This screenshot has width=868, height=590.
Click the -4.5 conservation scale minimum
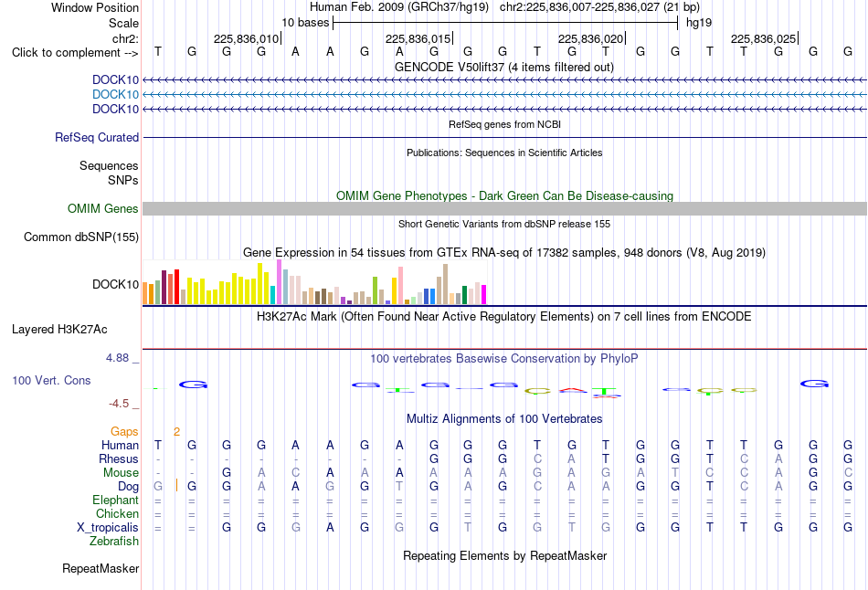[119, 404]
